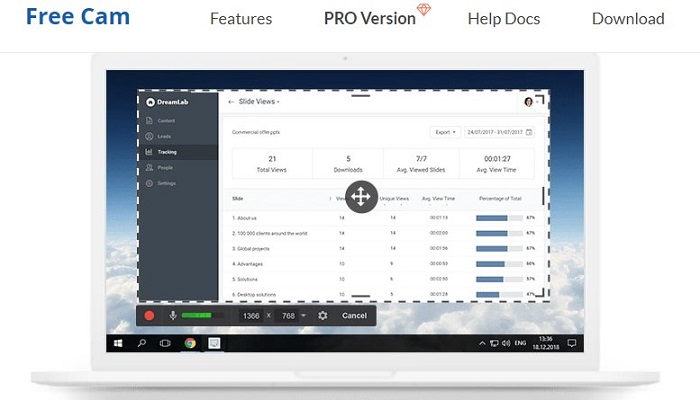Screen dimensions: 700x400
Task: Open Leads in DreamLab sidebar
Action: pos(164,136)
